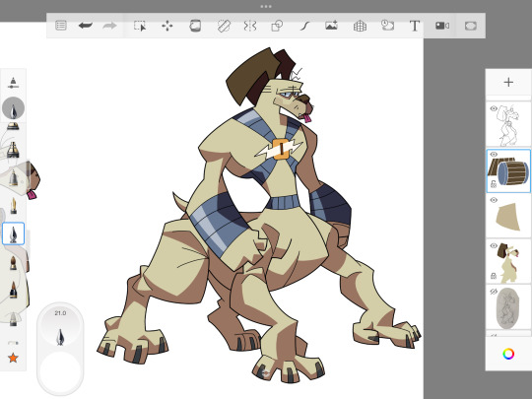
Task: Show the hidden gray pencil sketch layer
Action: [494, 292]
